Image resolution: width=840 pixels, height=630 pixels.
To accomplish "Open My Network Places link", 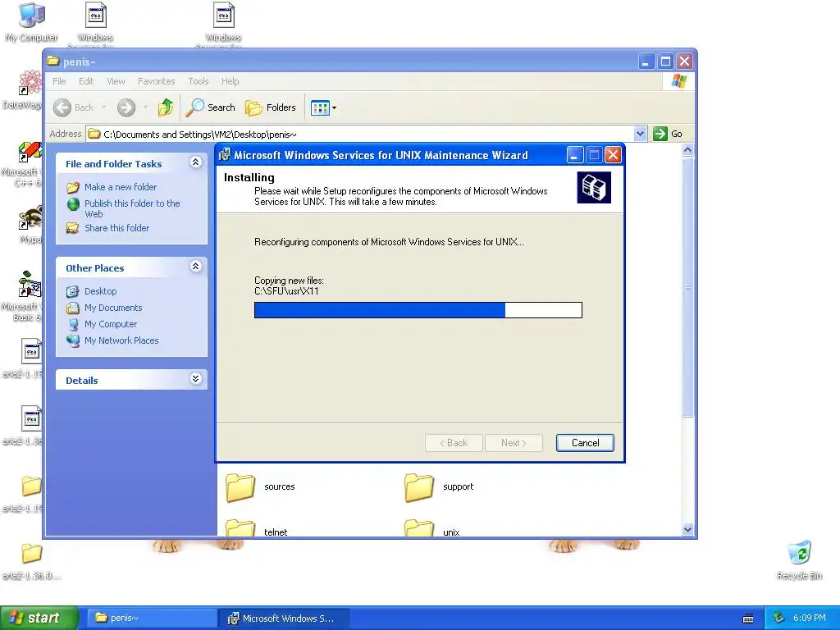I will pyautogui.click(x=121, y=340).
